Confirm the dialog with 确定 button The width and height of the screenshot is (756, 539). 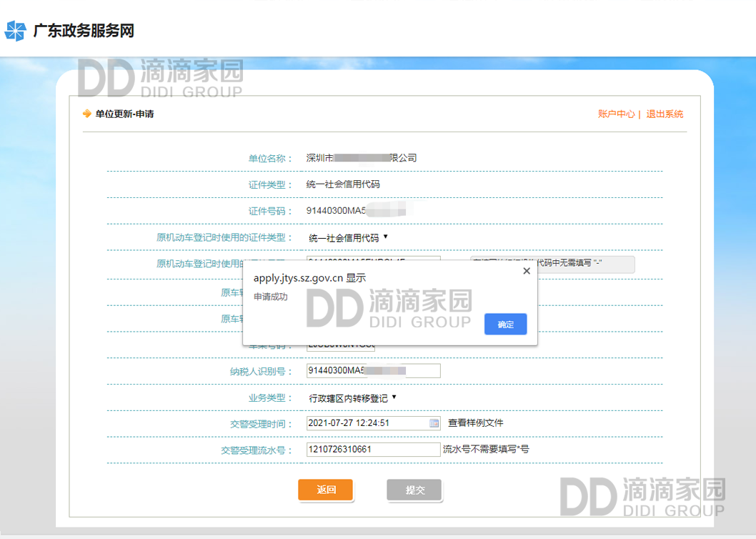[x=505, y=325]
